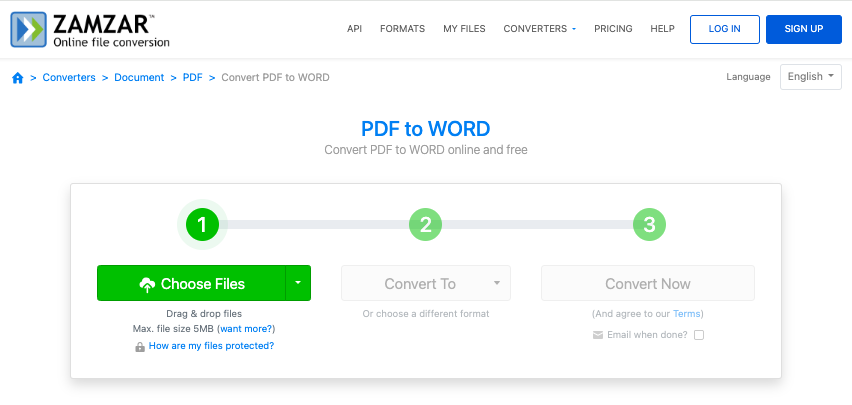
Task: Click the 'Convert PDF to WORD' breadcrumb text
Action: 275,78
